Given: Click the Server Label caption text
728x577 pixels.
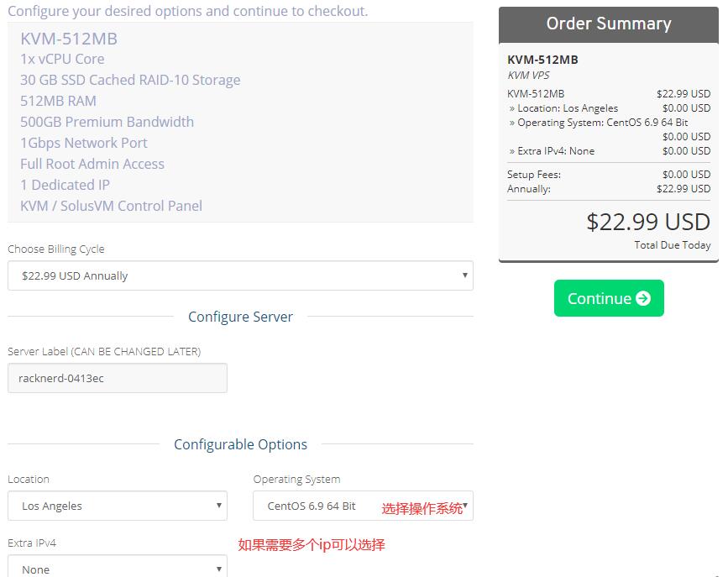Looking at the screenshot, I should tap(104, 351).
